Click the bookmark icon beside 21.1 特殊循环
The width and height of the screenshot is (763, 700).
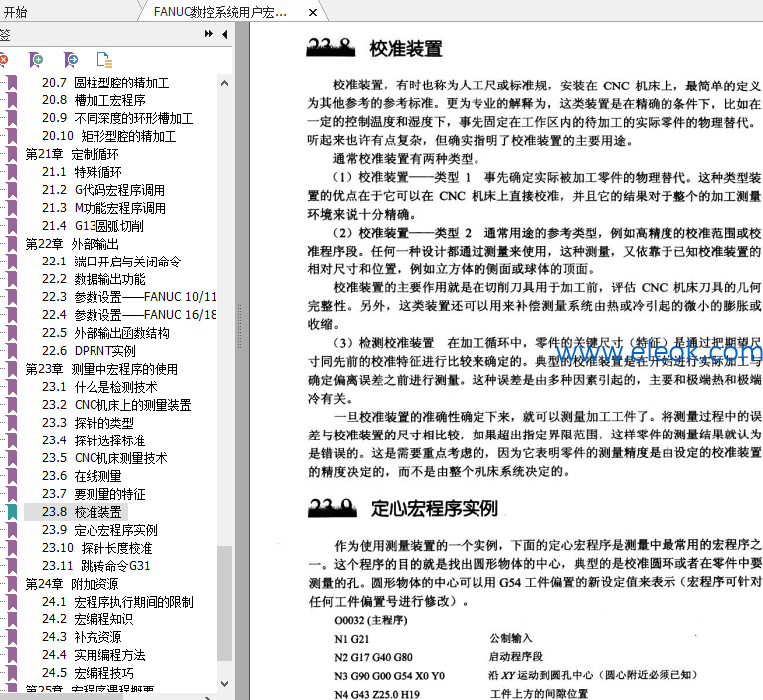[x=12, y=172]
